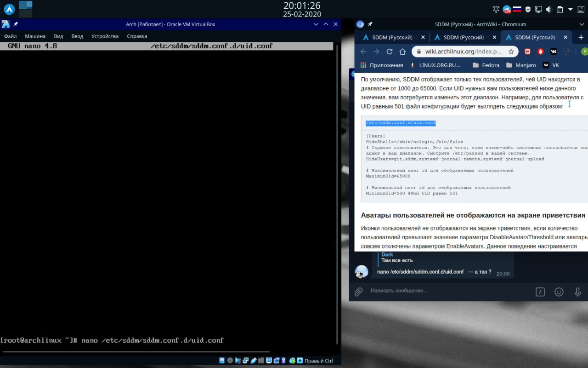Viewport: 588px width, 368px height.
Task: Open the network connection tray icon
Action: pyautogui.click(x=538, y=9)
